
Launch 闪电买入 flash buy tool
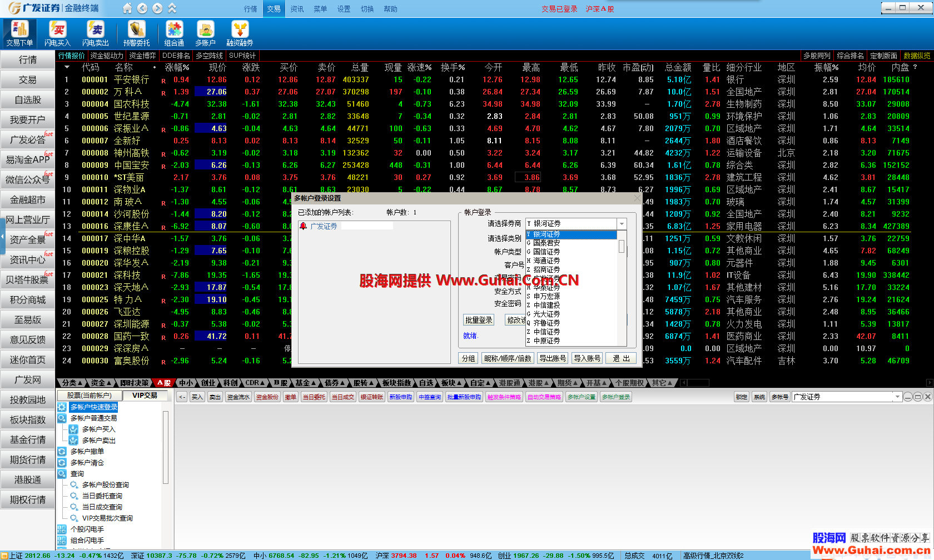(57, 33)
